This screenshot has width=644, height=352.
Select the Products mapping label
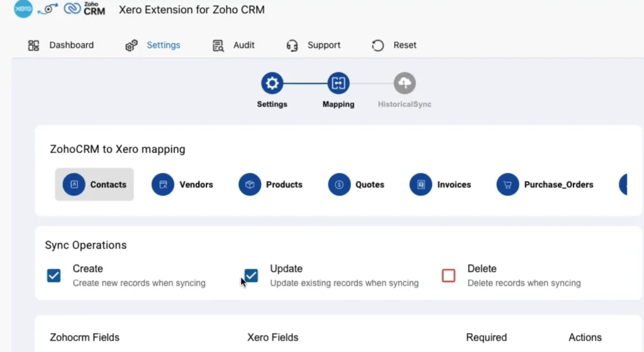pos(284,185)
